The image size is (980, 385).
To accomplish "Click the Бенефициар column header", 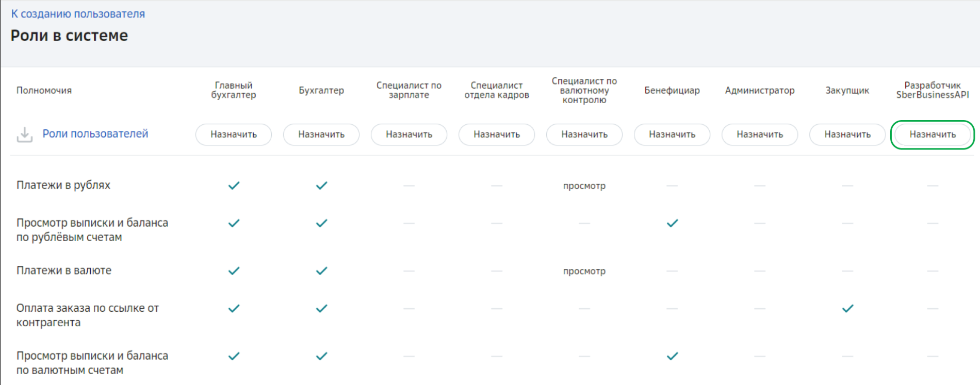I will 672,90.
